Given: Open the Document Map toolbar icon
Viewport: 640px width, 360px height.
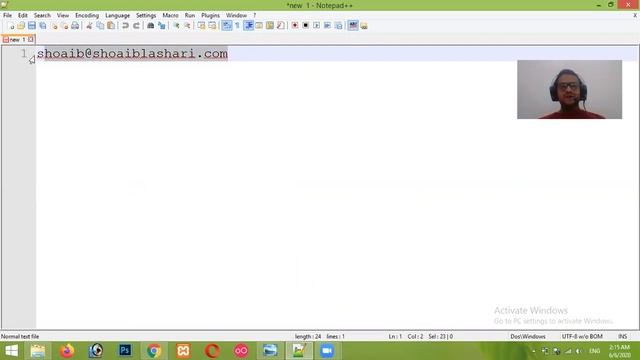Looking at the screenshot, I should 270,26.
